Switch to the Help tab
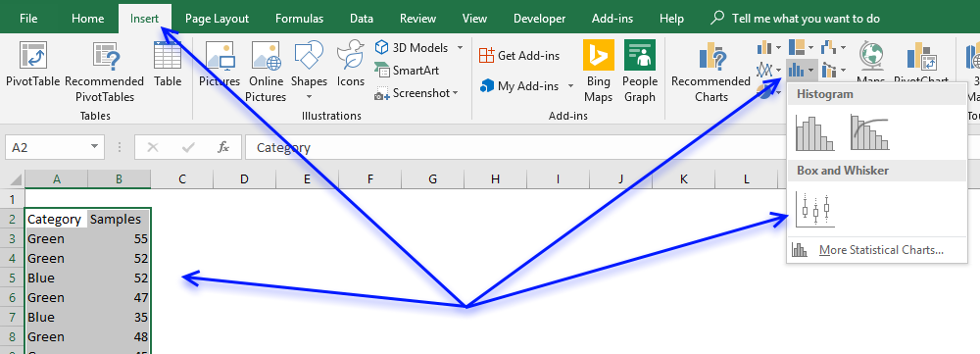The width and height of the screenshot is (980, 354). [671, 18]
